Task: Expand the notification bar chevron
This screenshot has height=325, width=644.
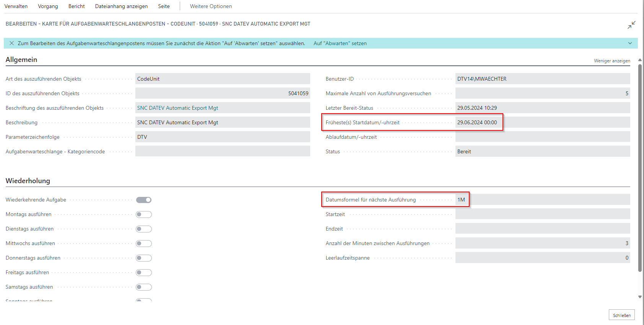Action: (x=630, y=43)
